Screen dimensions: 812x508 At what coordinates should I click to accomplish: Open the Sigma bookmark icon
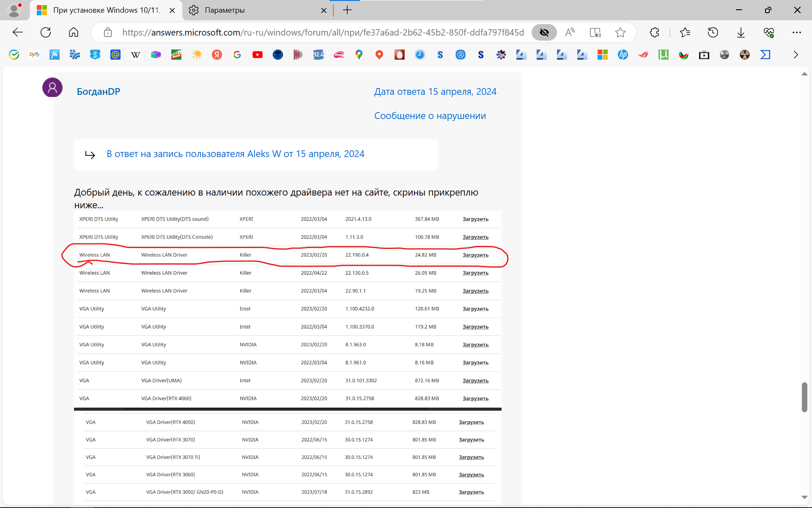tap(765, 55)
